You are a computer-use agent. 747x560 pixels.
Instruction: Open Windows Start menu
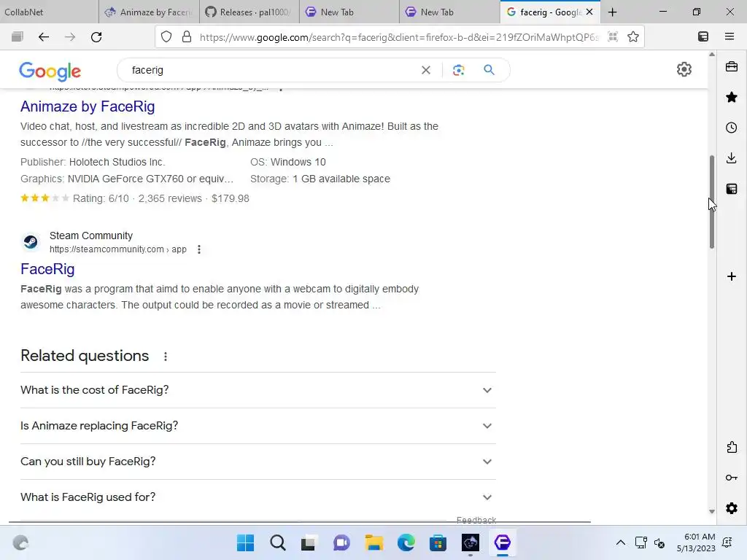coord(245,542)
